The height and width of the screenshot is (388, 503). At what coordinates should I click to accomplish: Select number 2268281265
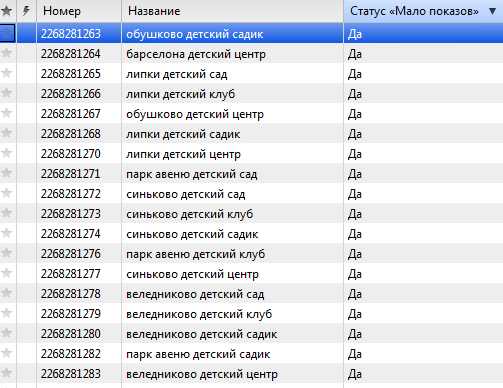tap(71, 74)
